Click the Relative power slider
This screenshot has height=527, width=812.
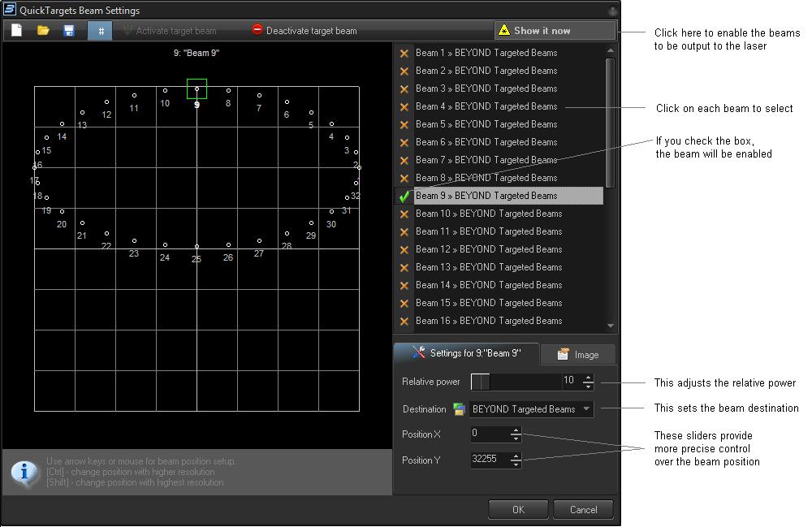point(516,382)
